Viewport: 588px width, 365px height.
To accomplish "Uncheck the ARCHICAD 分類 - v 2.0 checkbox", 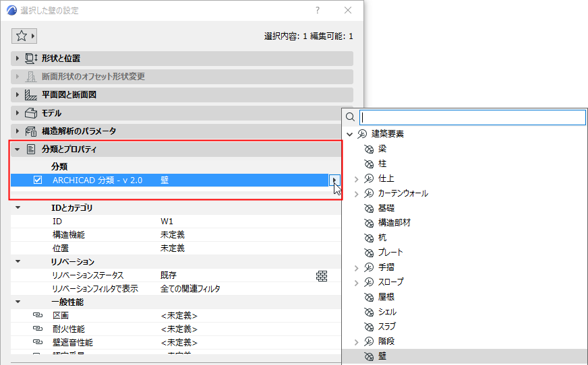I will pos(38,180).
